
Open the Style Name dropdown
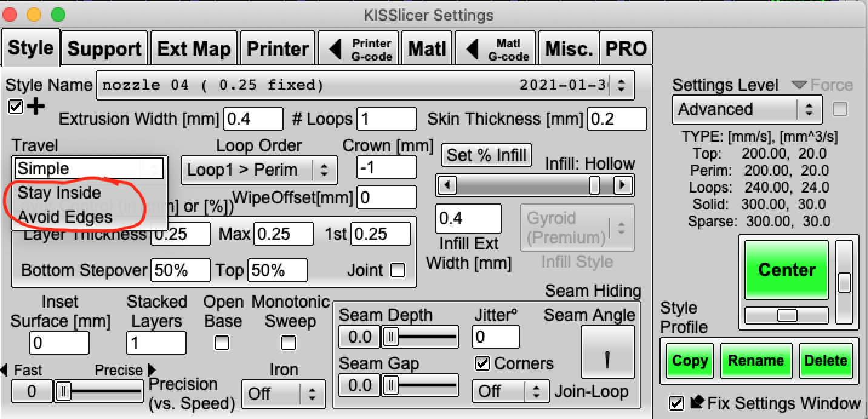pyautogui.click(x=366, y=85)
